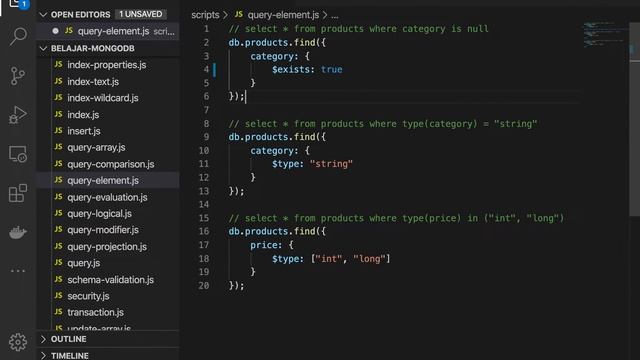Click the "string" value on line 11
The width and height of the screenshot is (640, 360).
click(x=331, y=164)
